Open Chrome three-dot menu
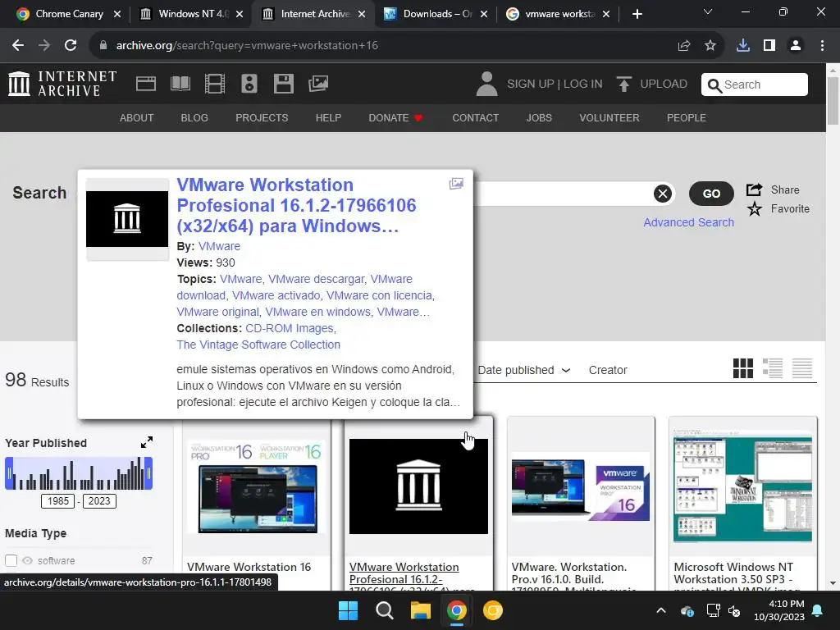840x630 pixels. [x=822, y=46]
